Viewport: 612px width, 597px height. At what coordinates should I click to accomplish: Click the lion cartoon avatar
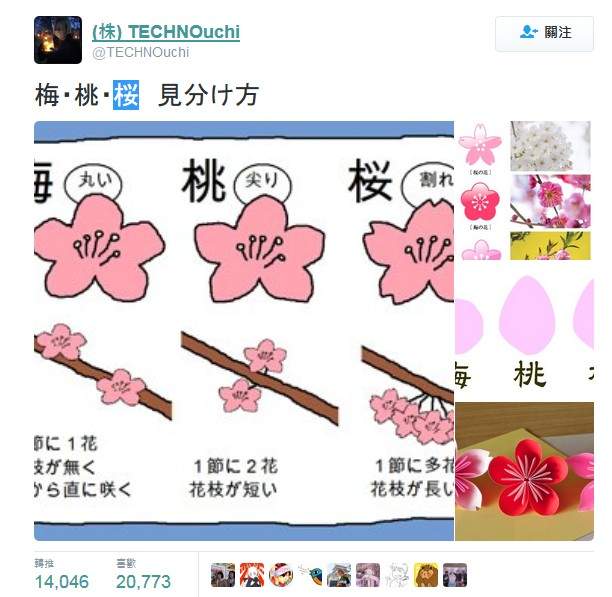tap(426, 575)
